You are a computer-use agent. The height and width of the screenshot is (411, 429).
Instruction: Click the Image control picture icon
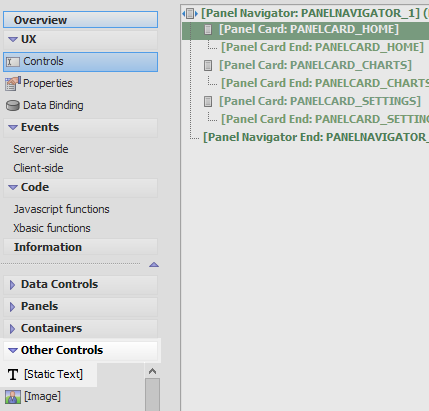(13, 397)
